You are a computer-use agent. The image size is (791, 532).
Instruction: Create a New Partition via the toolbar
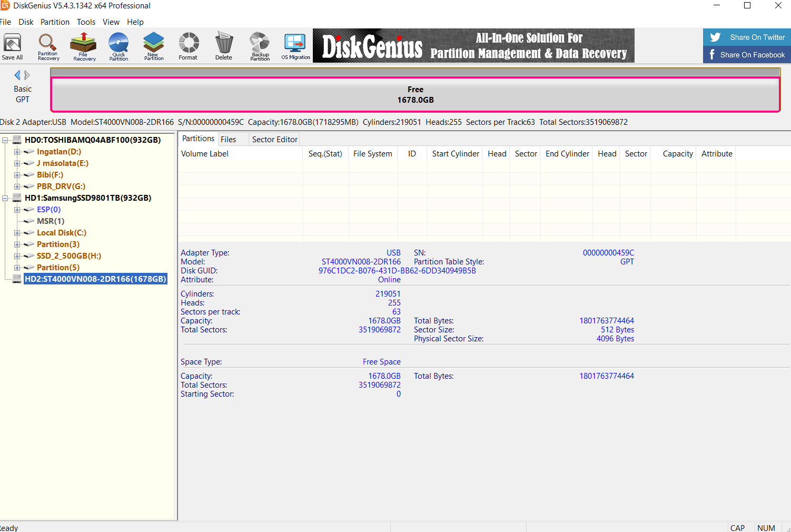coord(153,46)
